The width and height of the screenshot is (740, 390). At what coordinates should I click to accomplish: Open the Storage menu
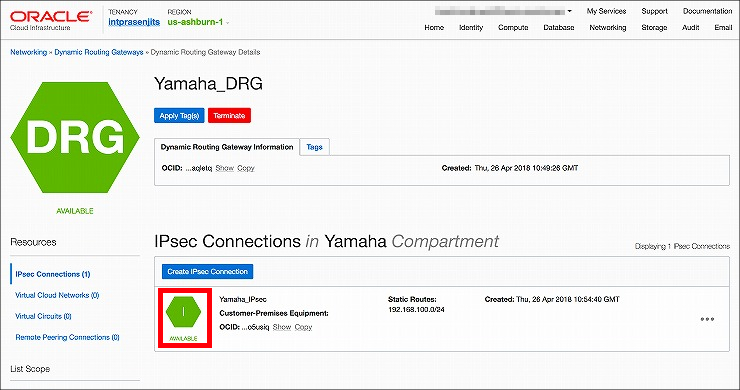pyautogui.click(x=654, y=27)
